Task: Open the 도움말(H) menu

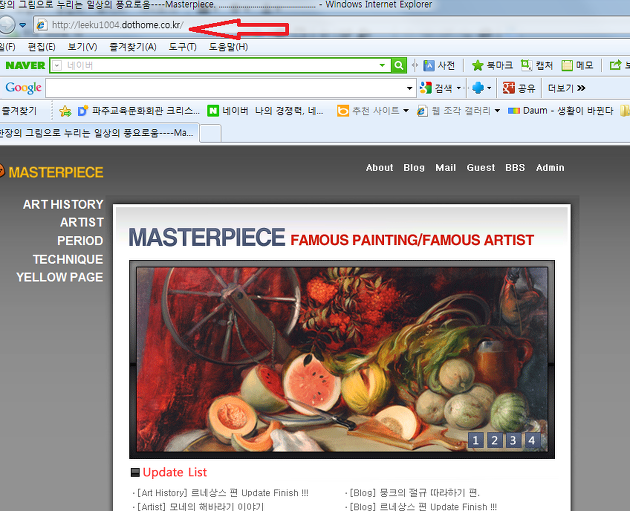Action: [x=228, y=47]
